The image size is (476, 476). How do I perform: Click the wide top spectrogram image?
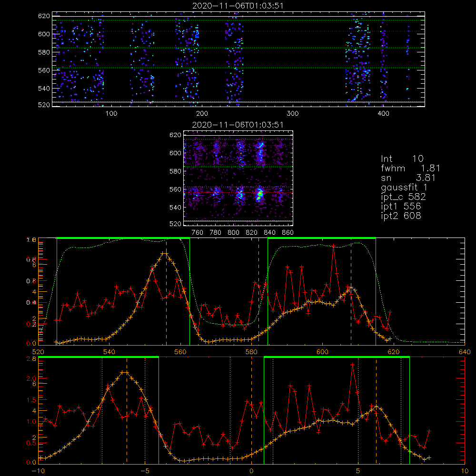point(238,59)
